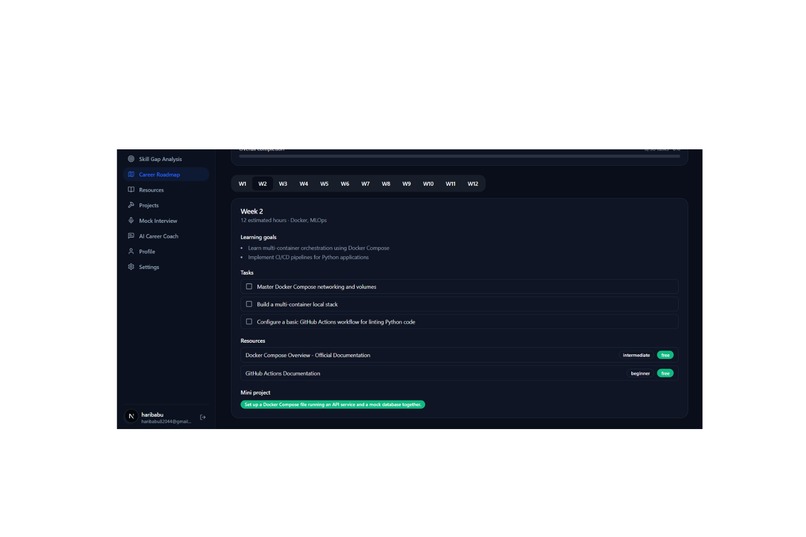The width and height of the screenshot is (806, 537).
Task: Check Configure GitHub Actions workflow task
Action: pyautogui.click(x=249, y=321)
